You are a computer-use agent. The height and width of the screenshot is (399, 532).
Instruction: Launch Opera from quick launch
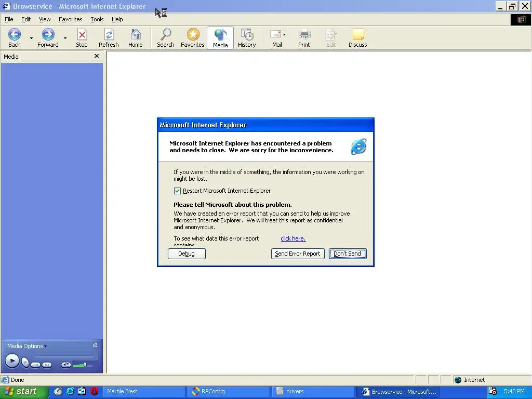click(x=95, y=392)
